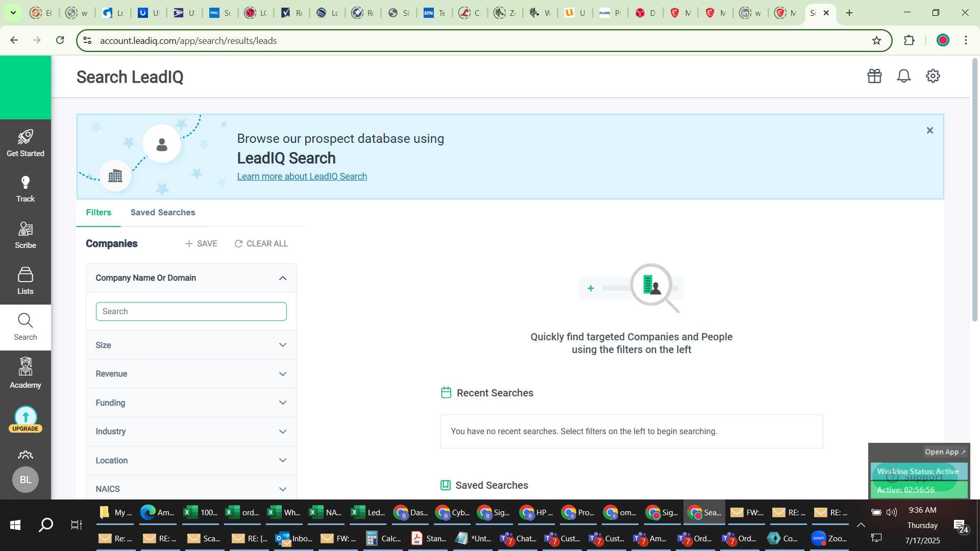Open the Calculator taskbar item
980x551 pixels.
coord(384,538)
